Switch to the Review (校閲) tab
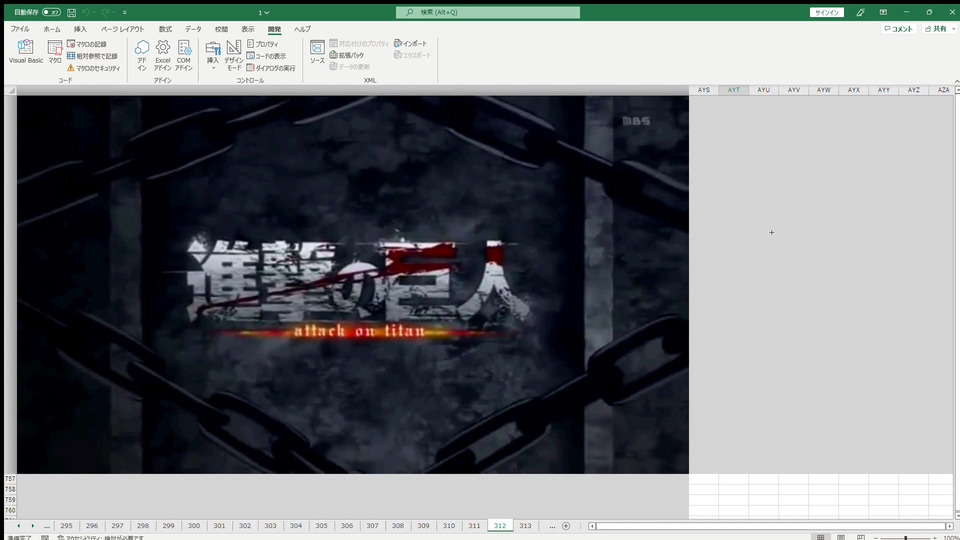The image size is (960, 540). coord(221,29)
